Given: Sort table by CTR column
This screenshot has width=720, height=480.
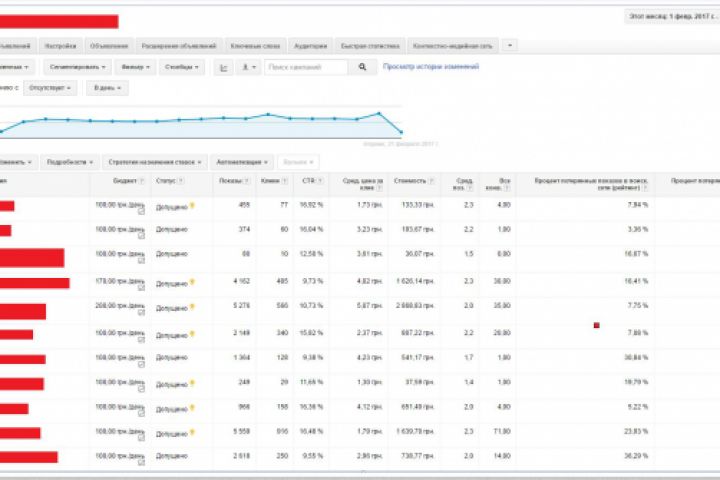Looking at the screenshot, I should click(309, 181).
